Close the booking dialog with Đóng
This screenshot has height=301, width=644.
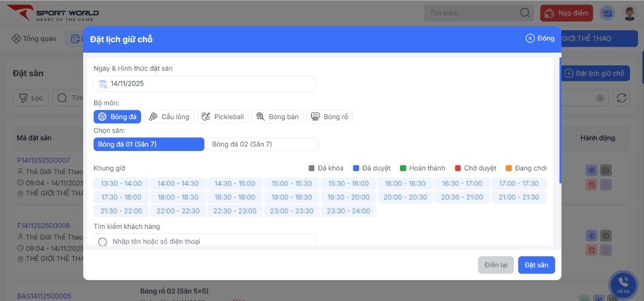coord(540,39)
